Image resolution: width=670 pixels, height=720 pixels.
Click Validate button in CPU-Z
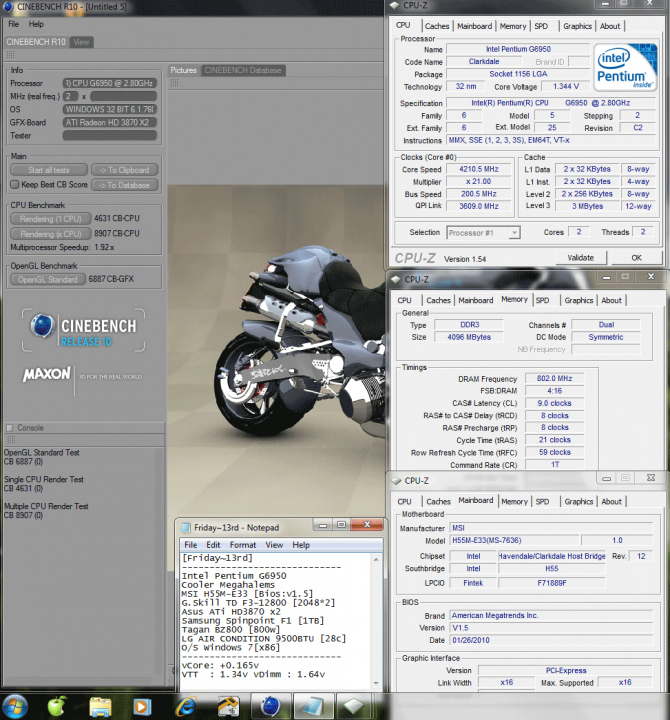(x=580, y=258)
